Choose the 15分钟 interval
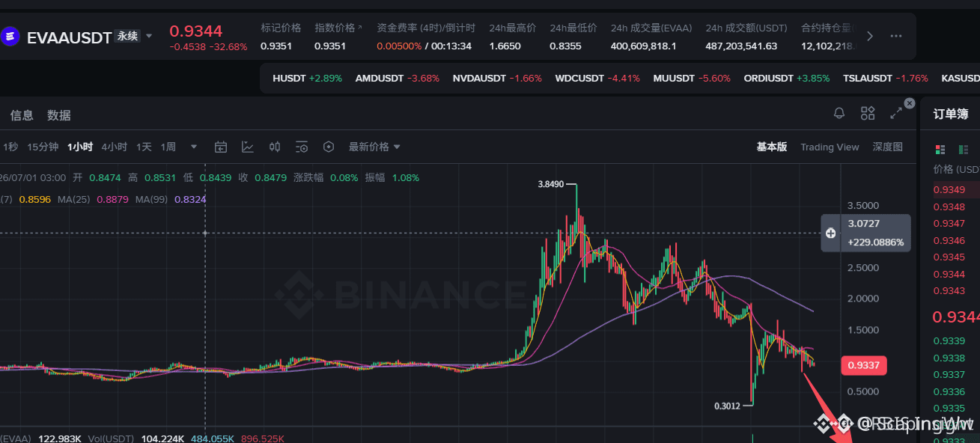980x443 pixels. pos(43,147)
